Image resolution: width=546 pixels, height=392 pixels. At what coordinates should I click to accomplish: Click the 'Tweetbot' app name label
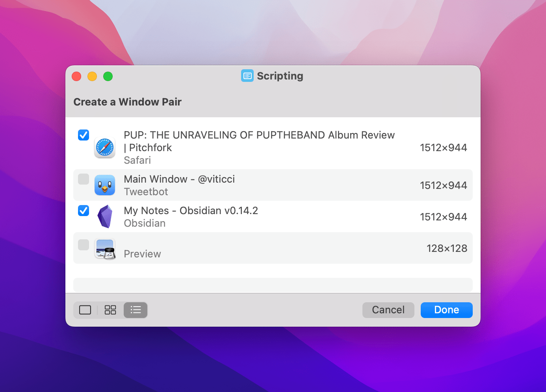pyautogui.click(x=146, y=192)
